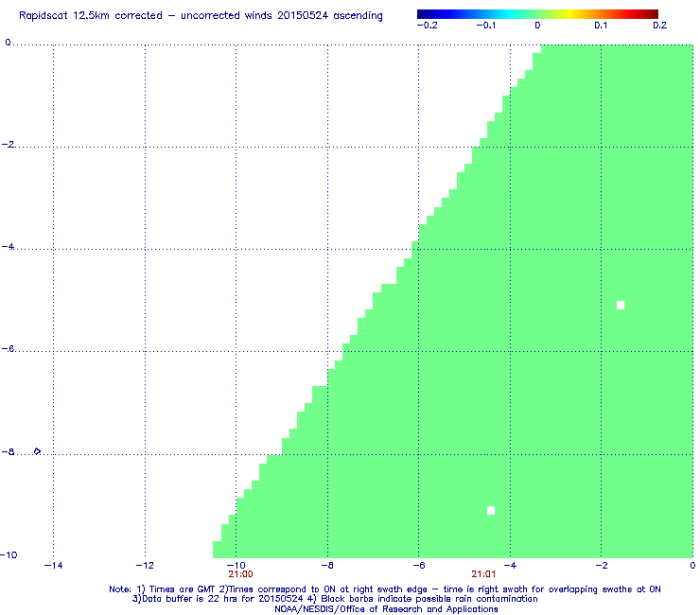Screen dimensions: 700x615
Task: Click the wind difference color scale bar
Action: [x=537, y=14]
